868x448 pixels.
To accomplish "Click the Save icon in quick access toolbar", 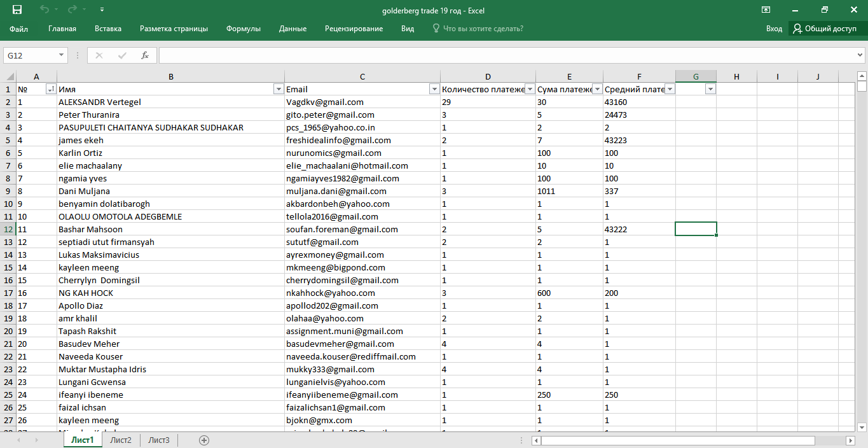I will 17,10.
